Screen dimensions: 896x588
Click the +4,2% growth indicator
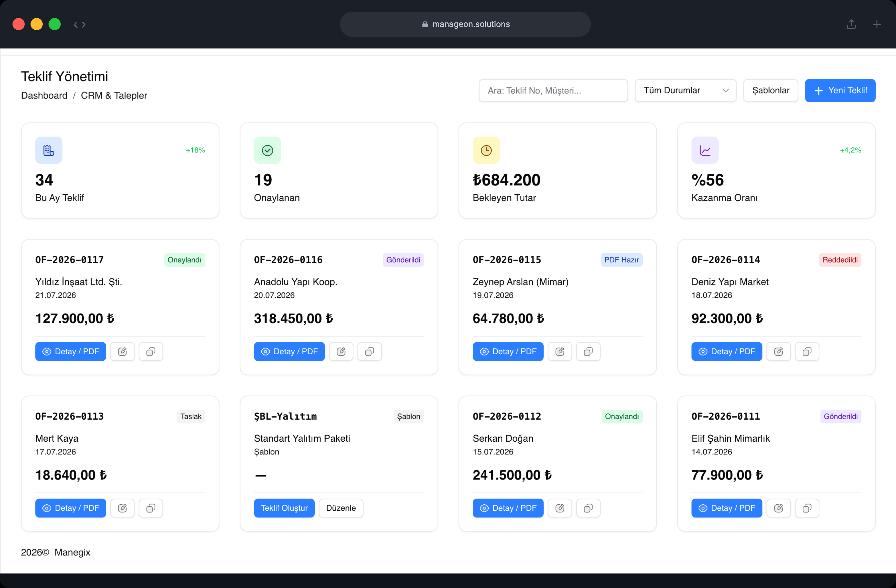[850, 150]
